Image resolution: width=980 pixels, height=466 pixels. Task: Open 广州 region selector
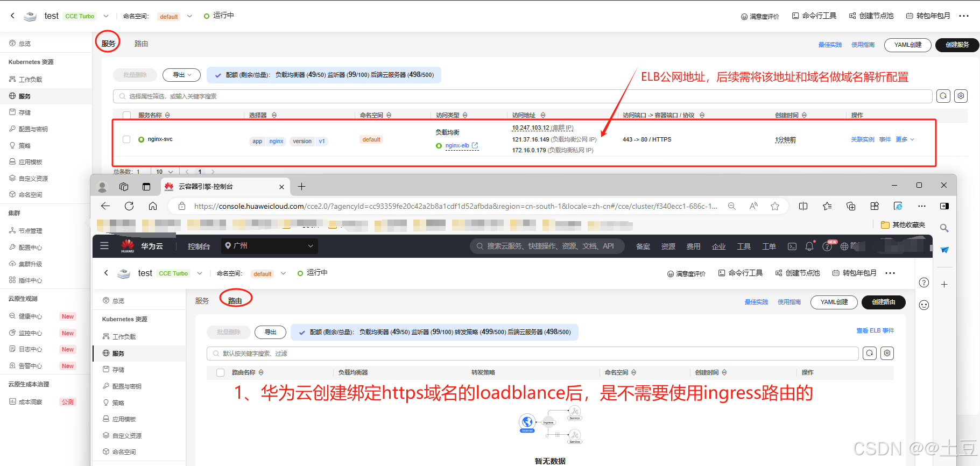pyautogui.click(x=269, y=246)
